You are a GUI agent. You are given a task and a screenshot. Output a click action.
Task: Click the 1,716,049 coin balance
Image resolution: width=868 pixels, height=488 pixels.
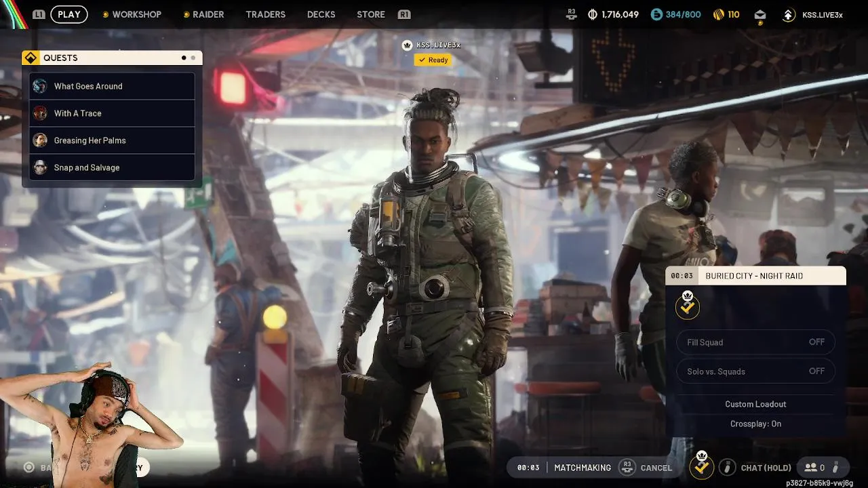pos(620,14)
